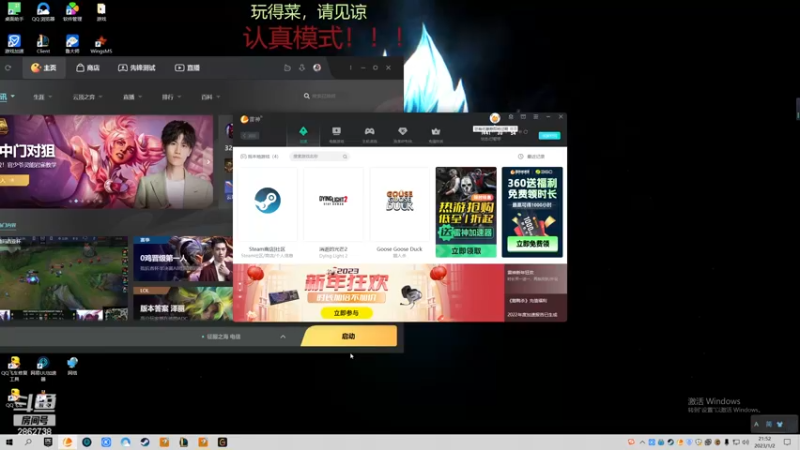Click the refresh icon in WeGame title bar
Screen dimensions: 800x450
(x=8, y=68)
